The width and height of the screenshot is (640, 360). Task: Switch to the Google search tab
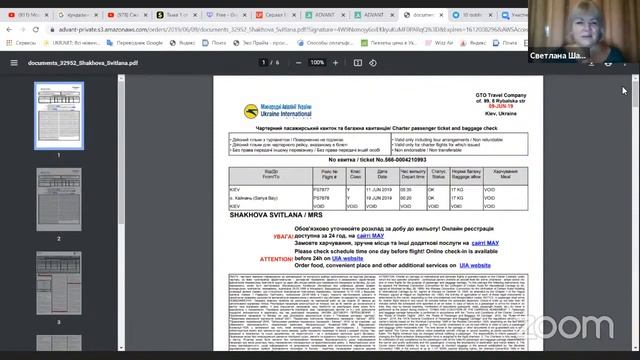coord(77,15)
